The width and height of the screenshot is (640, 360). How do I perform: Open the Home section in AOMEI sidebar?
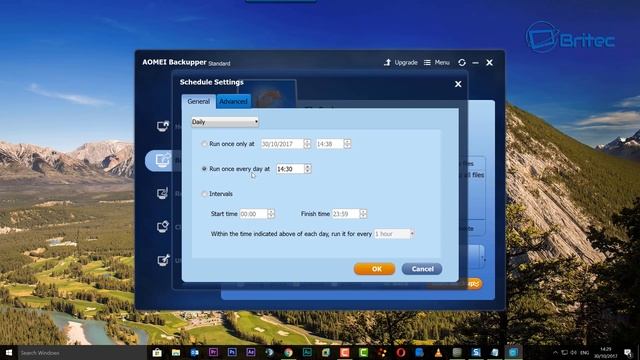click(163, 126)
